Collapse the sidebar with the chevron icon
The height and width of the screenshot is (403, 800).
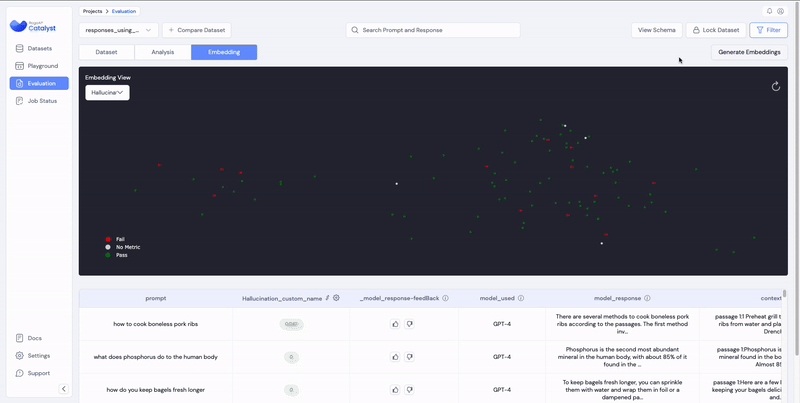click(64, 388)
